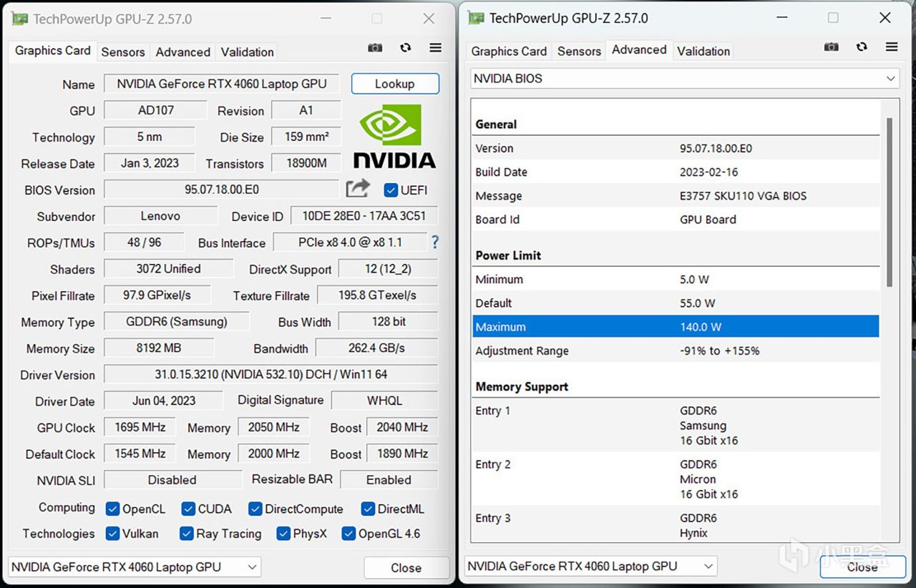
Task: Click the BIOS export share arrow icon
Action: pos(358,188)
